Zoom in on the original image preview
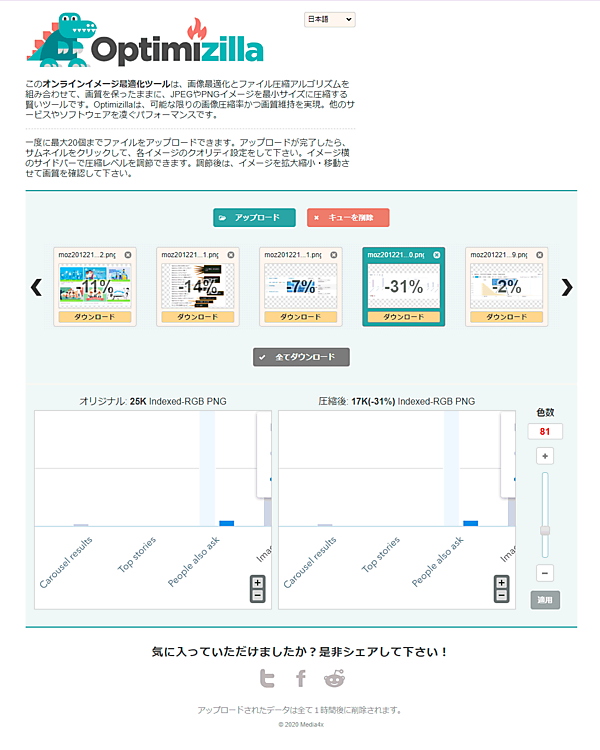This screenshot has width=600, height=750. point(257,583)
